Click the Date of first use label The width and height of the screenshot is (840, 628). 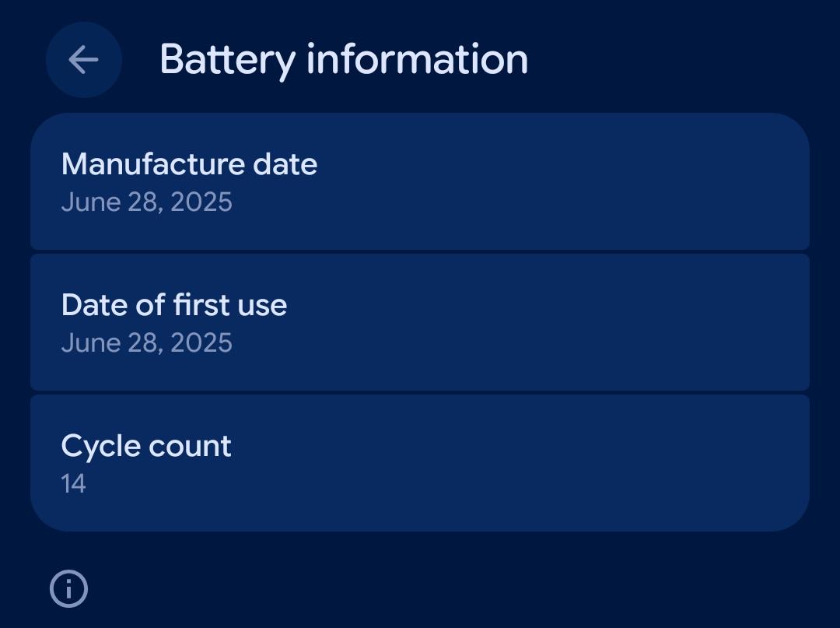174,305
